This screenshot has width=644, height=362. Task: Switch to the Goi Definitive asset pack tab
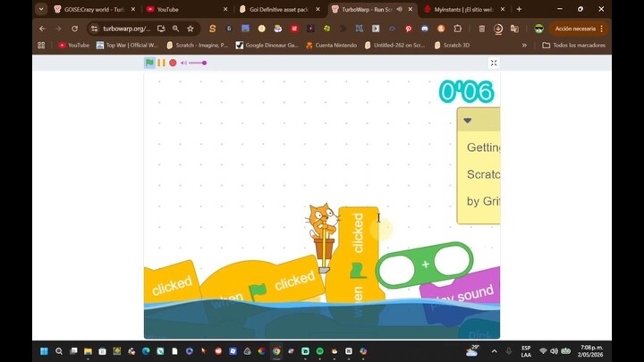click(x=279, y=9)
